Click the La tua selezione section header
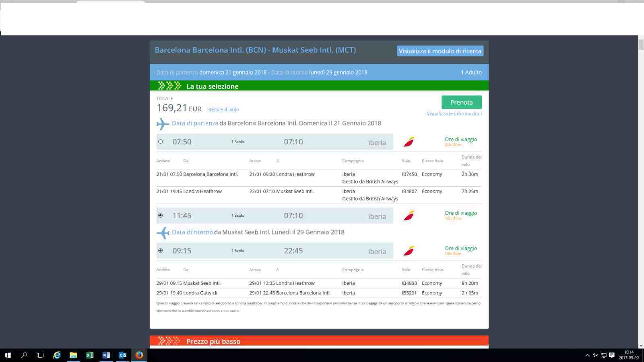Screen dimensions: 644x362 tap(319, 86)
